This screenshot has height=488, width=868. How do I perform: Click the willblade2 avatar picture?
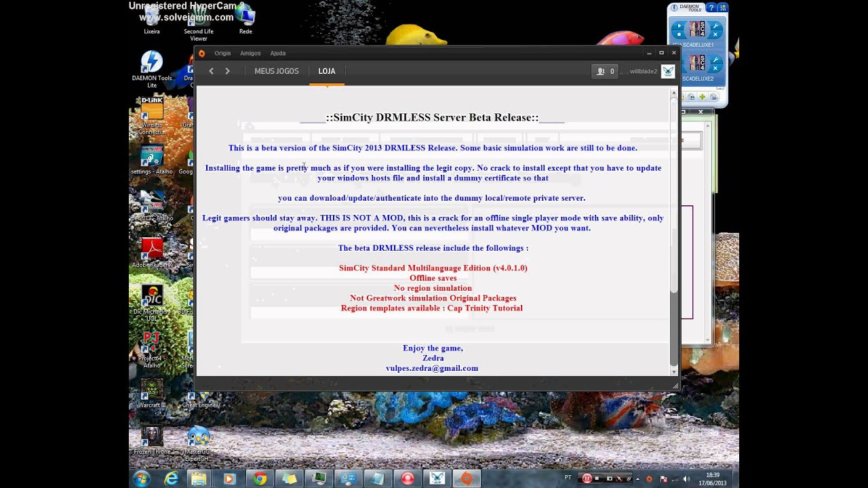(x=668, y=71)
